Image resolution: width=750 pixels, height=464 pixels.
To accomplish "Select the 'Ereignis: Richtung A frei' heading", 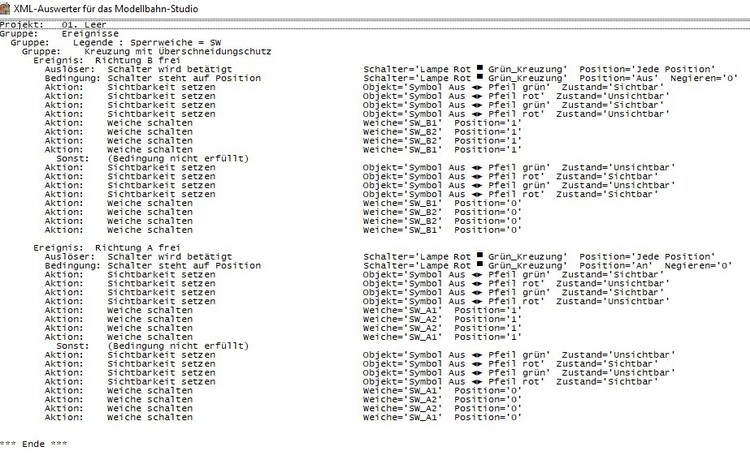I will click(107, 248).
